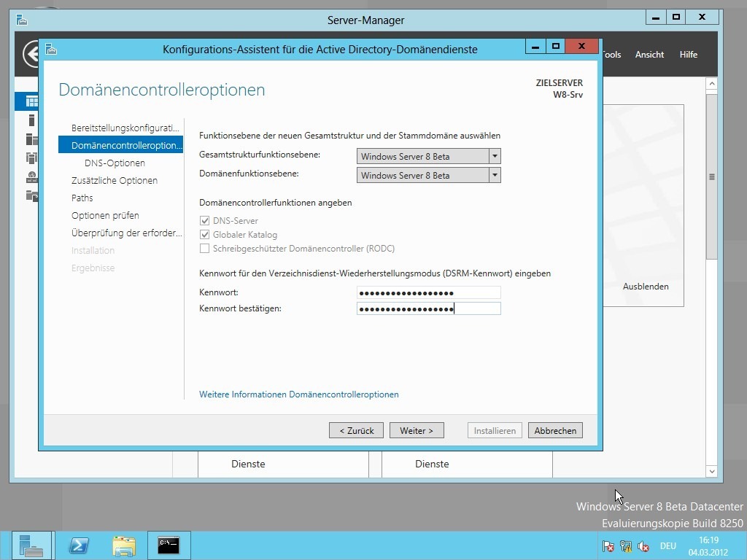
Task: Click right Dienste entry in Server-Manager
Action: (x=432, y=464)
